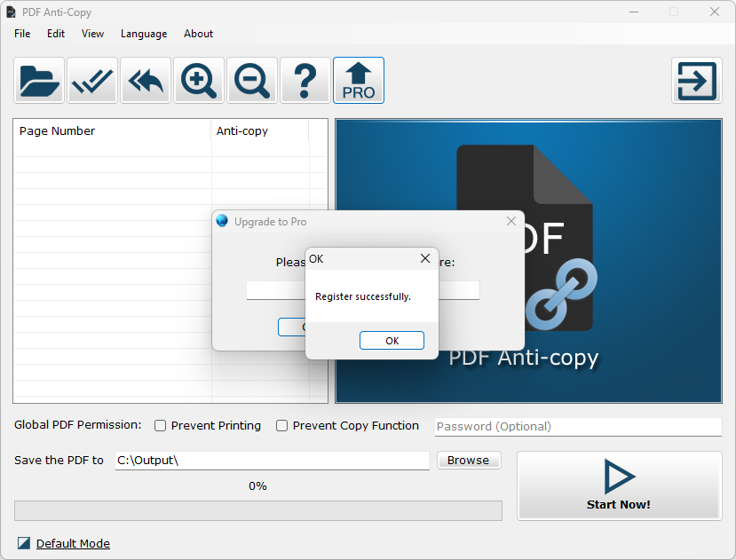Enable Prevent Copy Function checkbox

click(x=281, y=426)
